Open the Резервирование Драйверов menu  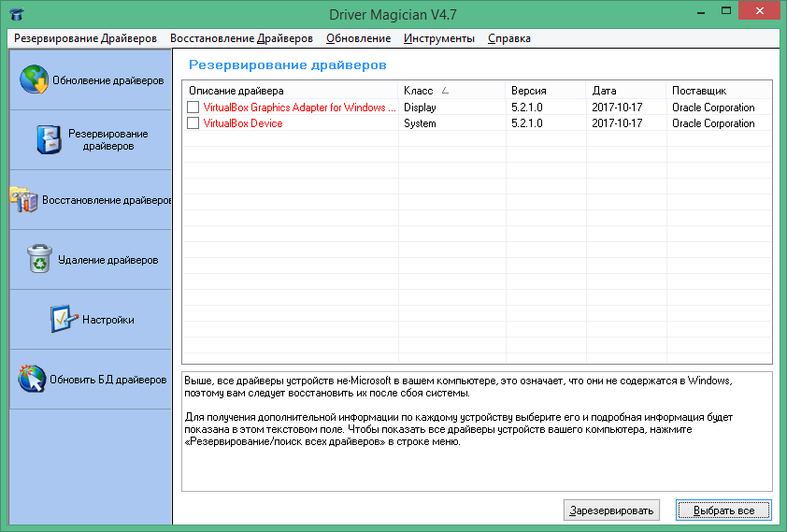(x=85, y=38)
